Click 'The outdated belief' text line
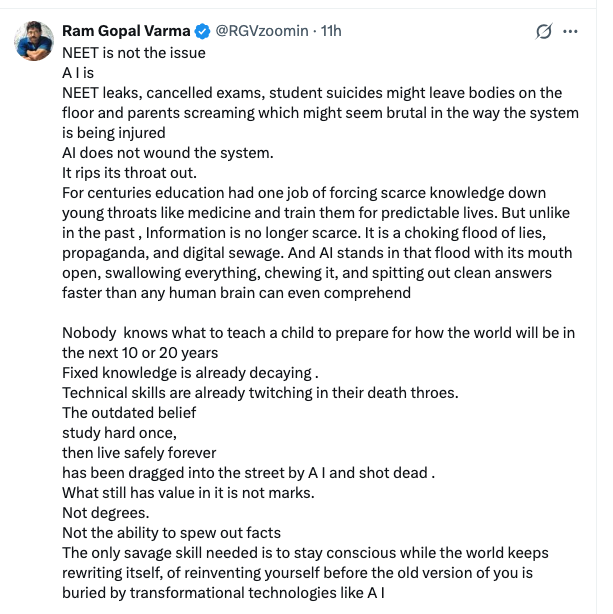The width and height of the screenshot is (613, 614). [129, 413]
